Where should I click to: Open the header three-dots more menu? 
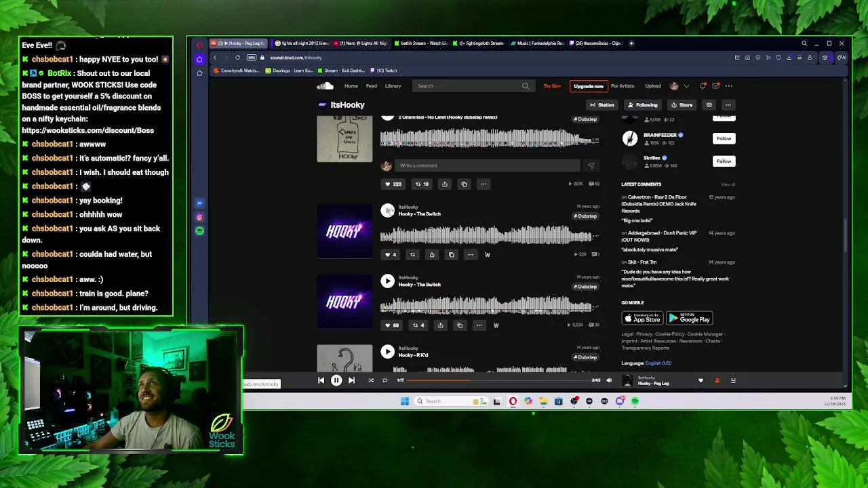tap(729, 86)
